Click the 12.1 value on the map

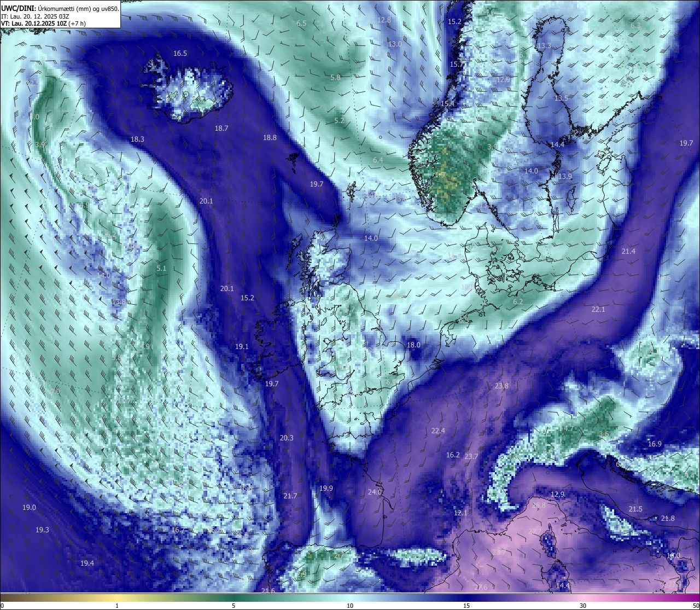(x=460, y=513)
